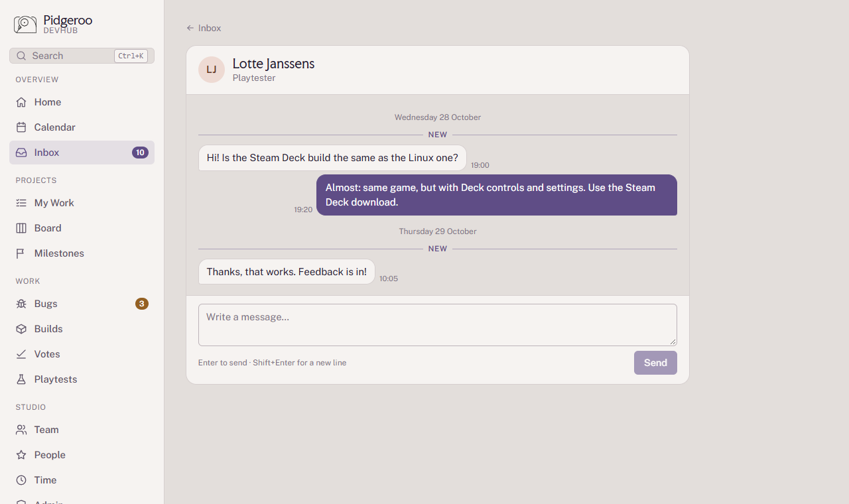The width and height of the screenshot is (849, 504).
Task: Click the Builds cube icon
Action: click(x=21, y=329)
